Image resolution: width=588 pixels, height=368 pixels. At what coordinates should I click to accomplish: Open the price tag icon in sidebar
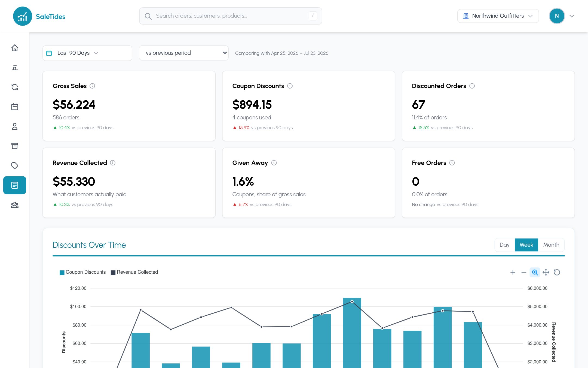(15, 166)
